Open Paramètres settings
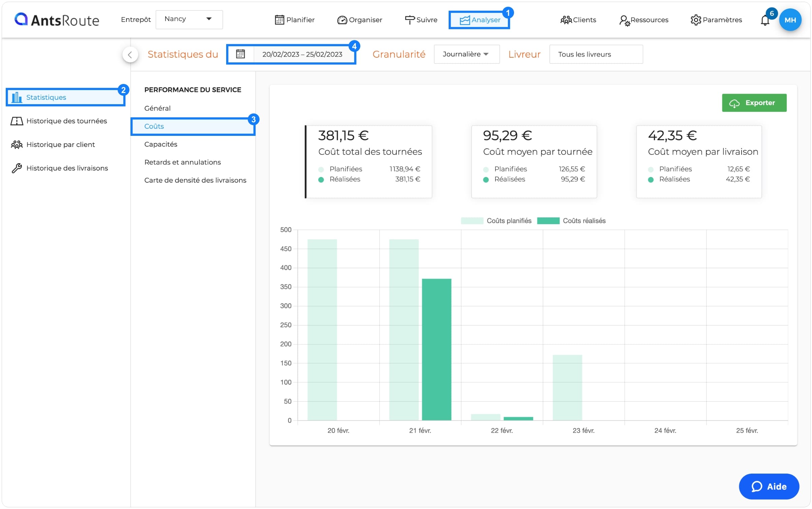 pos(716,20)
